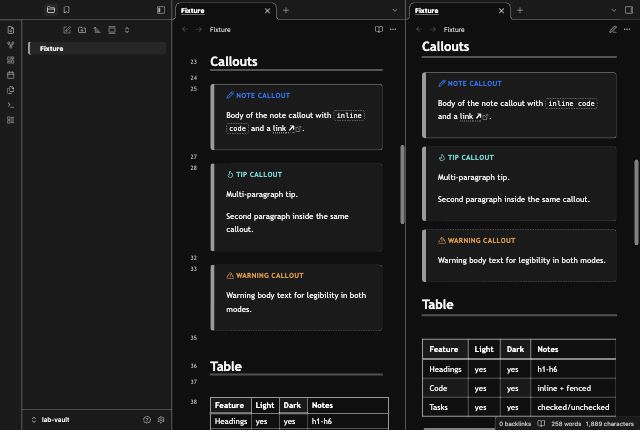
Task: Click NOTE CALLOUT title in preview pane
Action: point(475,84)
